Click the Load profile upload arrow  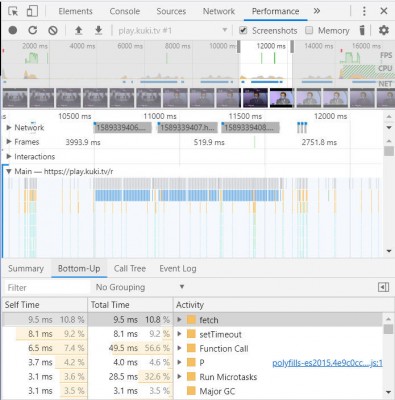78,31
